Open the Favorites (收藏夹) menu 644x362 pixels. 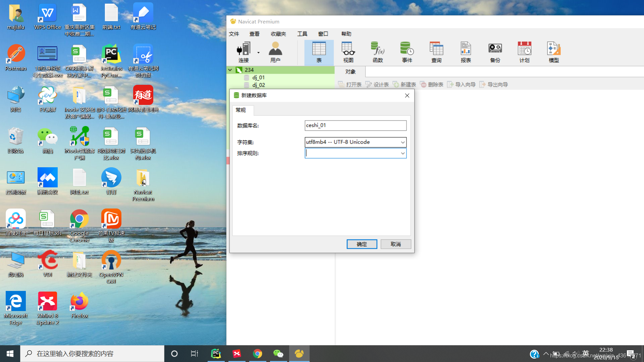tap(278, 34)
